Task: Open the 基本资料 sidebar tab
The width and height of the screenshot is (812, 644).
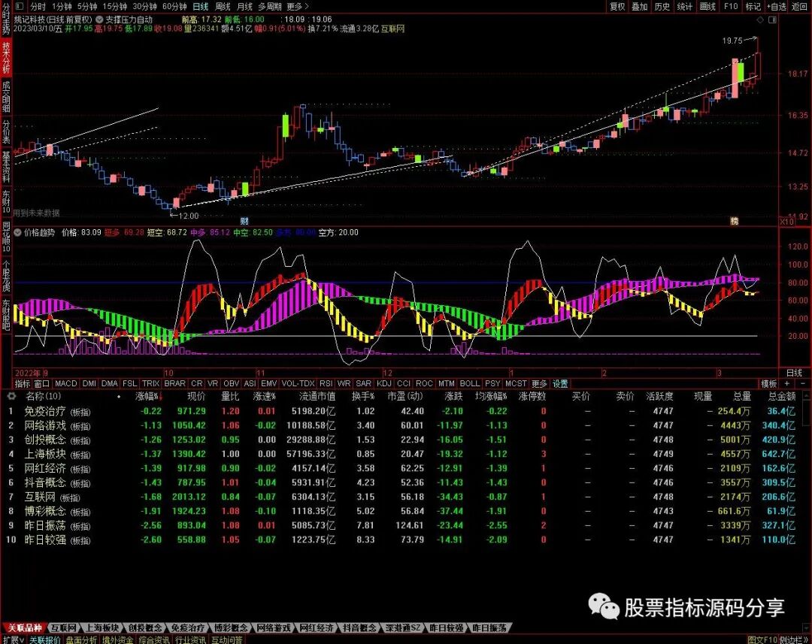Action: (x=6, y=166)
